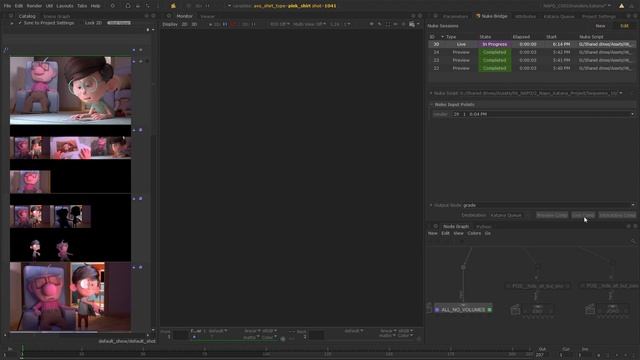This screenshot has width=640, height=360.
Task: Click the first clapperboard render node icon
Action: click(516, 310)
